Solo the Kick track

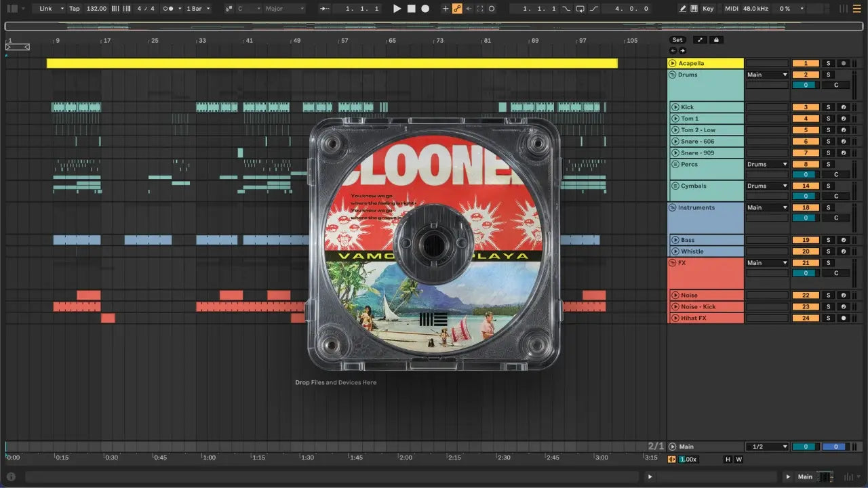tap(828, 107)
